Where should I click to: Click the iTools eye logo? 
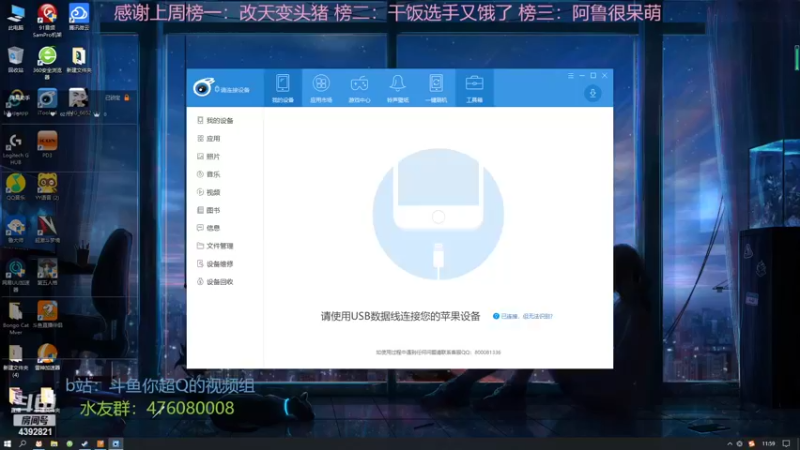pyautogui.click(x=203, y=87)
